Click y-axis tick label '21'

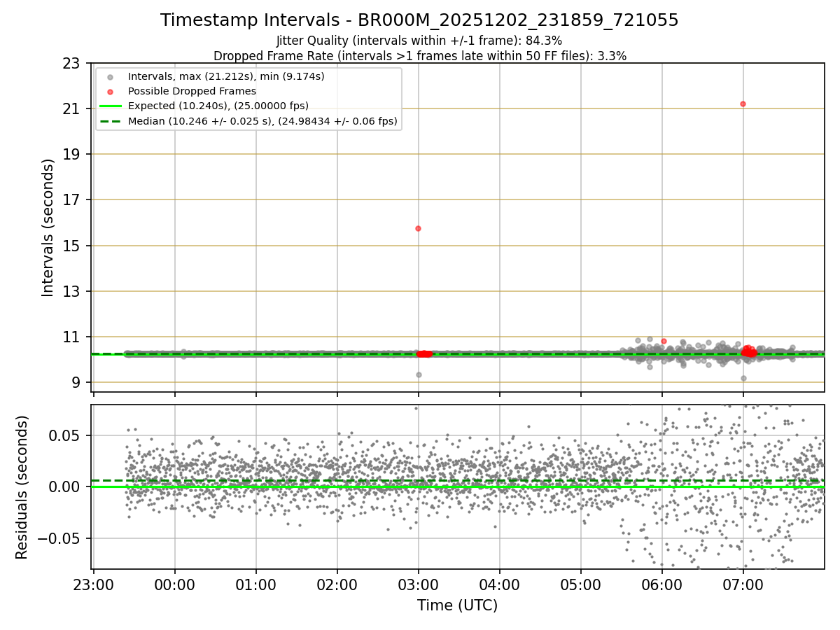click(x=72, y=108)
